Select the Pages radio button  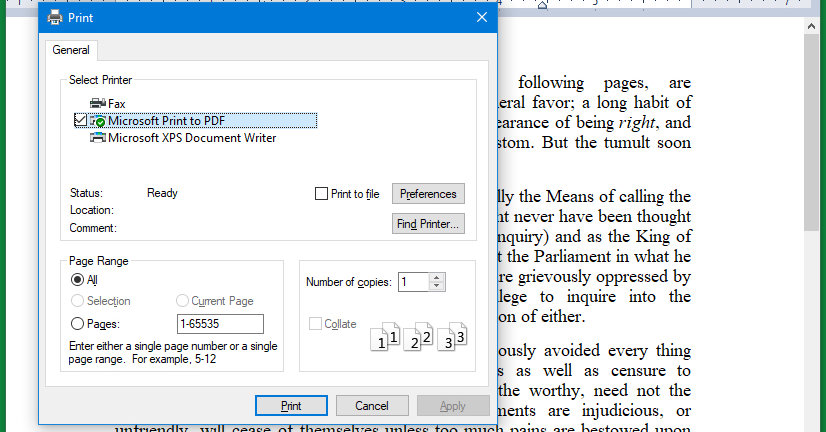[77, 323]
